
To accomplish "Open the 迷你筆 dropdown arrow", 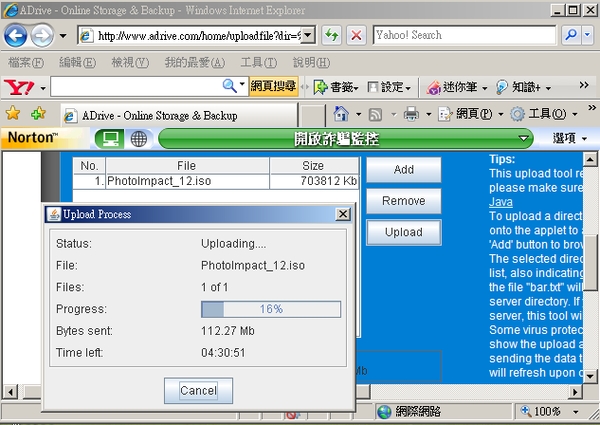I will tap(484, 88).
